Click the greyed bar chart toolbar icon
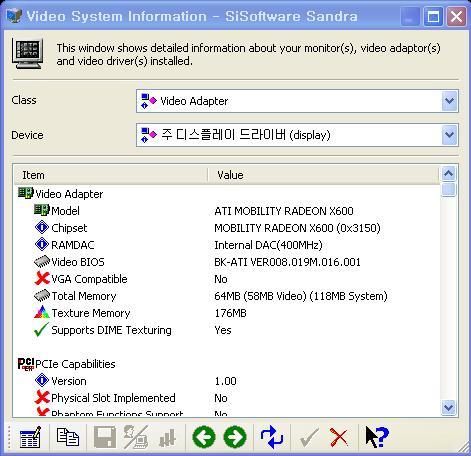The height and width of the screenshot is (456, 471). [167, 437]
